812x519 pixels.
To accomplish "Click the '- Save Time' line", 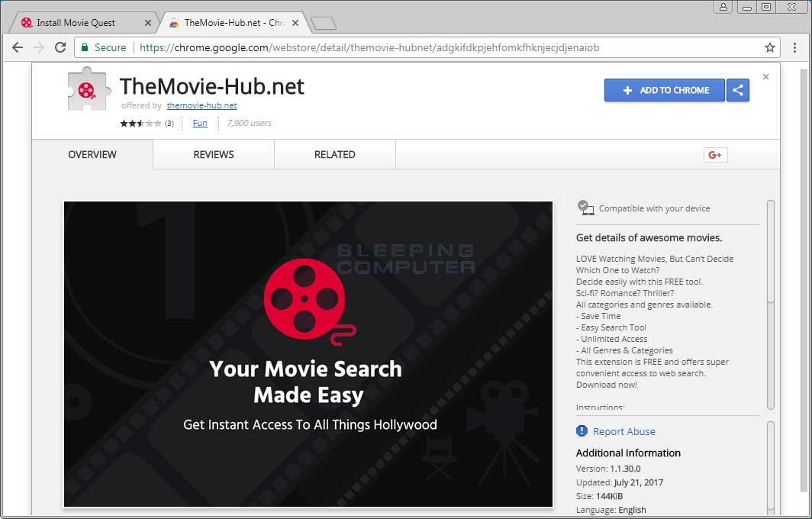I will pos(598,316).
